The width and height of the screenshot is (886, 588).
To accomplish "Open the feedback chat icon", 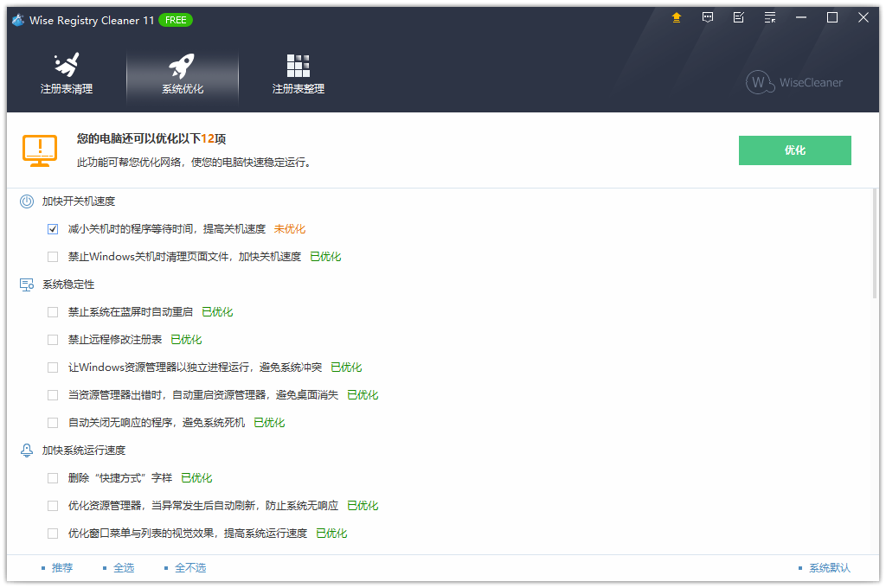I will 708,18.
